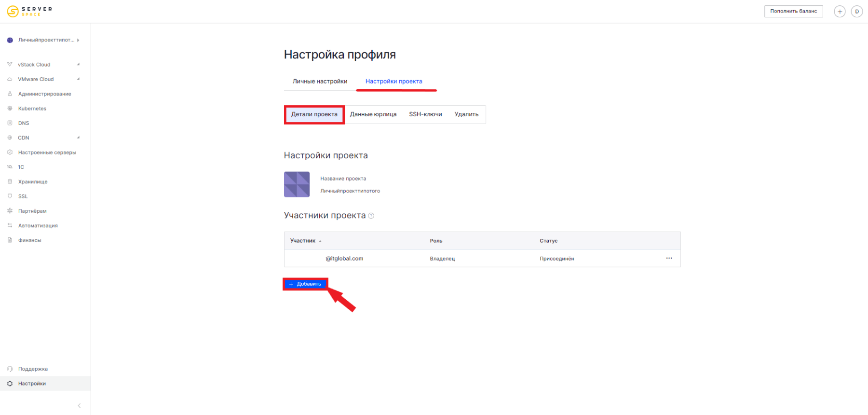Click the 1C sidebar icon
This screenshot has width=868, height=415.
[10, 167]
